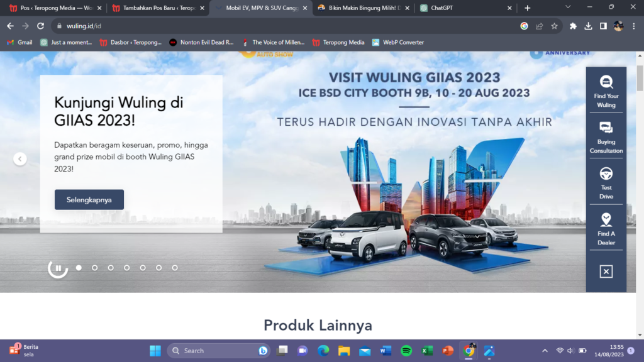Open Dasbor Teropong bookmark

[131, 42]
